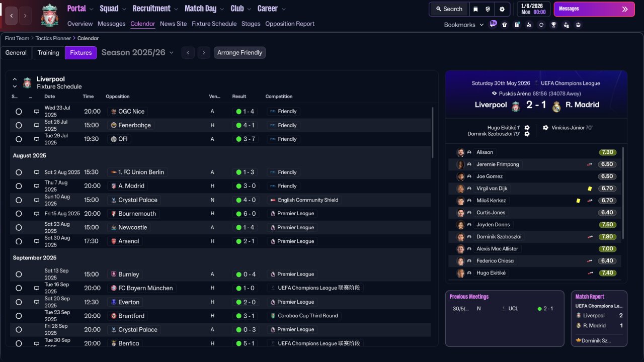Go to the previous season with the left chevron

click(x=188, y=53)
